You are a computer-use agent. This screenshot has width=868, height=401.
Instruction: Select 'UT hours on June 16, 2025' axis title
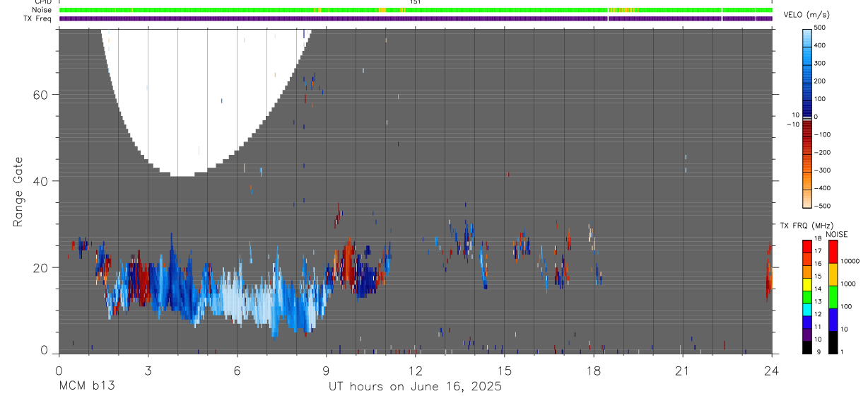tap(415, 387)
